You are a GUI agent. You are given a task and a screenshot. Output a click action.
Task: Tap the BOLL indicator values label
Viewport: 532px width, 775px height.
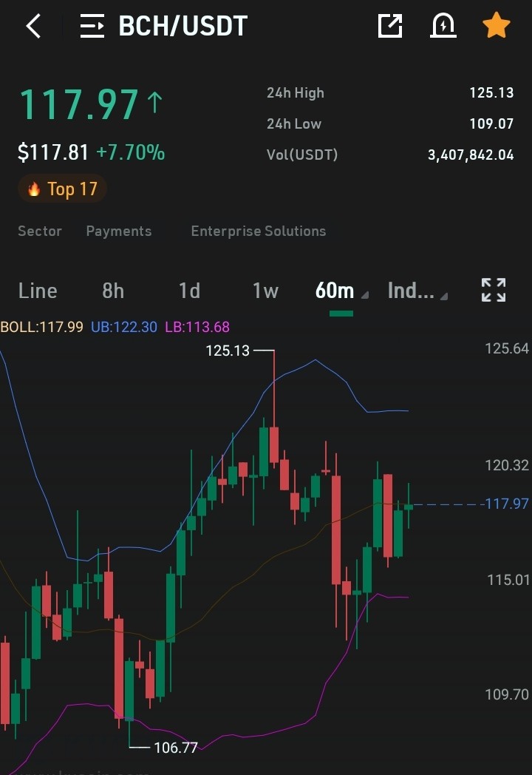point(115,327)
